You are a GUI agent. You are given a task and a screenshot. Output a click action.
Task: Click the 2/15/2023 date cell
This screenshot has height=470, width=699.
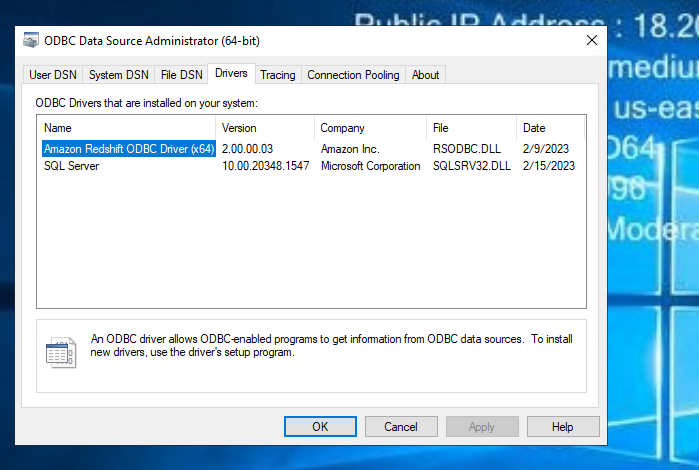click(549, 166)
